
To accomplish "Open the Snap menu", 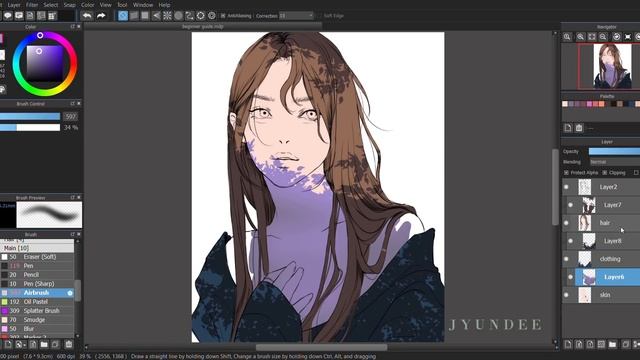I will (69, 5).
